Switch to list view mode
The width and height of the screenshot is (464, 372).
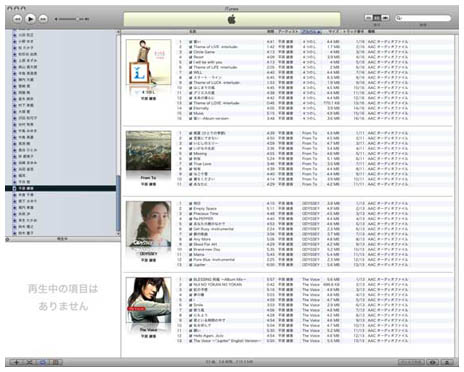coord(368,18)
